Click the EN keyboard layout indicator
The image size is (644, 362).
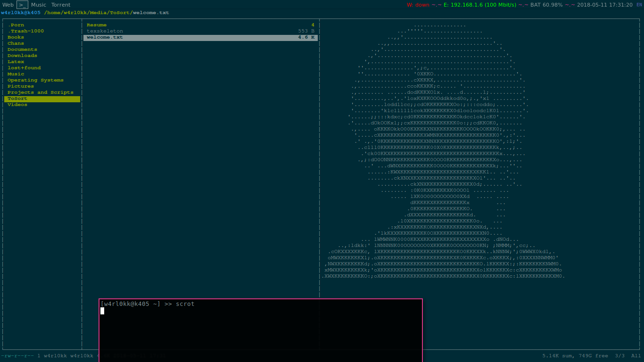pos(639,5)
